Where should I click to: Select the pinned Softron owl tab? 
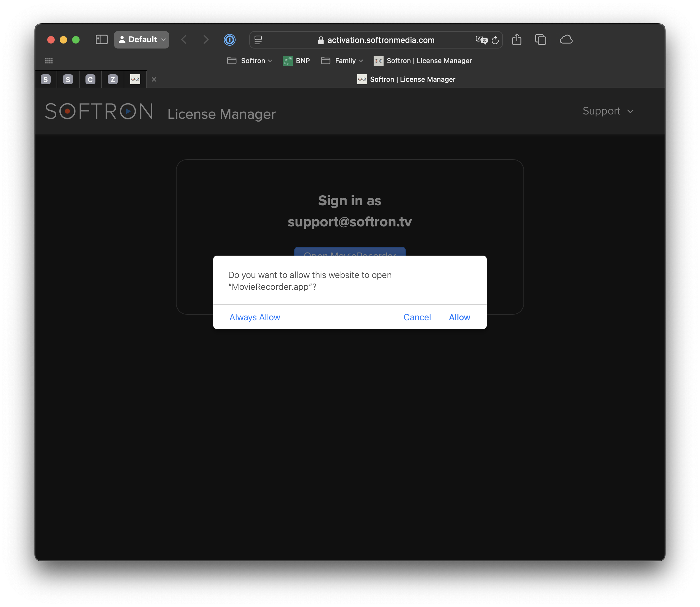(x=135, y=79)
